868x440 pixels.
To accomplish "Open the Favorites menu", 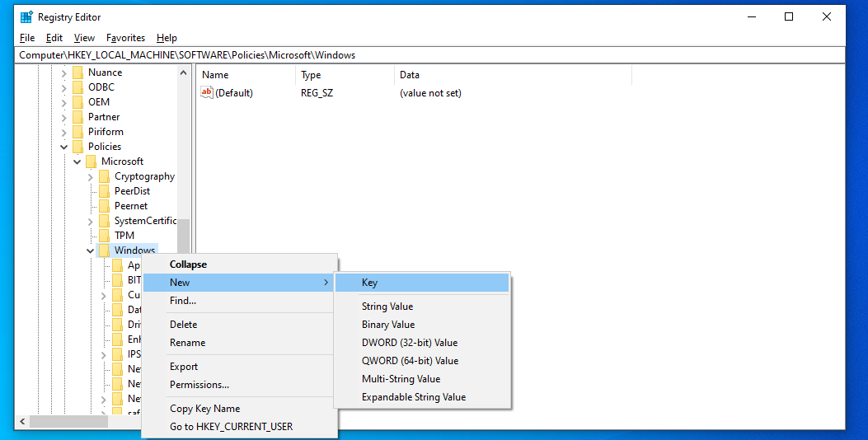I will [125, 38].
